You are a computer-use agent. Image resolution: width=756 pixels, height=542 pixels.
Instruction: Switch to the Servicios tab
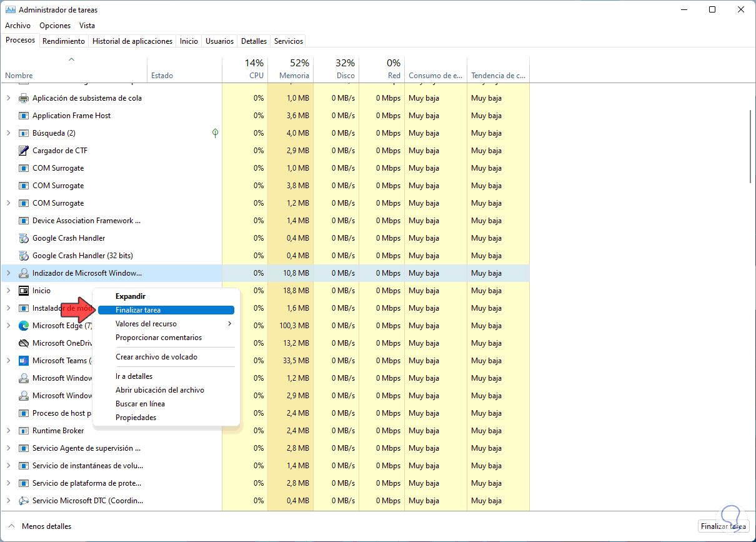coord(288,41)
